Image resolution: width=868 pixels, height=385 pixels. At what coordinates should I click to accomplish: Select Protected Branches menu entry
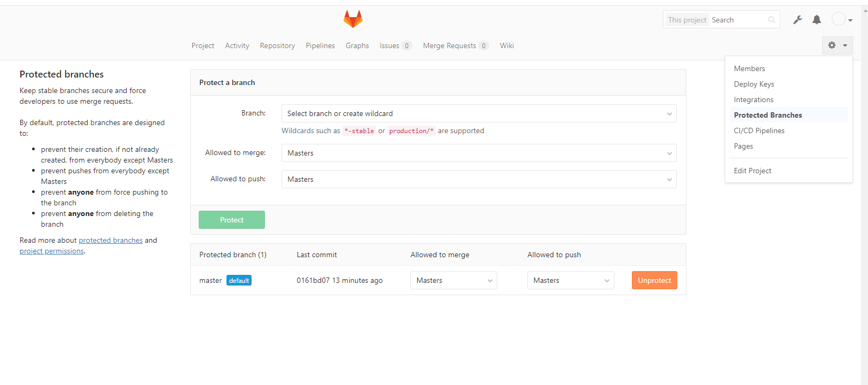pos(788,115)
